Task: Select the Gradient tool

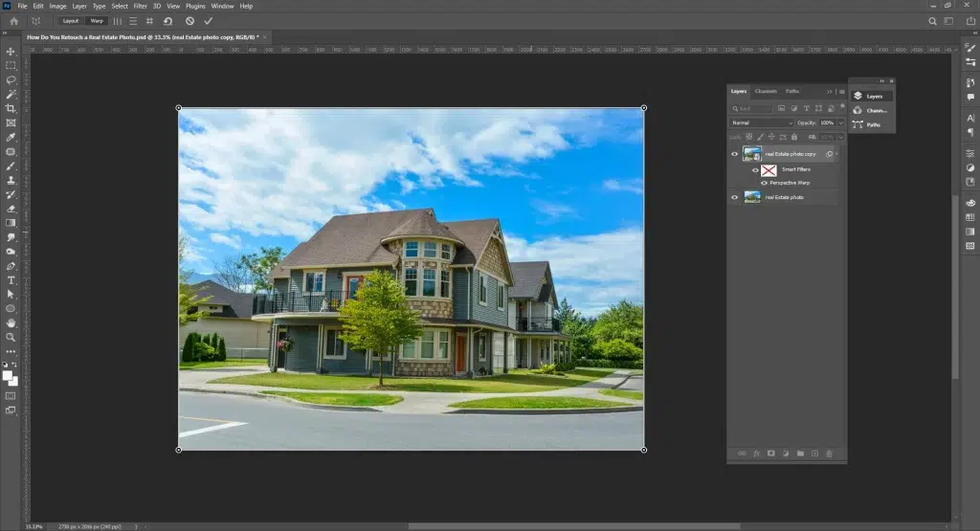Action: pyautogui.click(x=11, y=223)
